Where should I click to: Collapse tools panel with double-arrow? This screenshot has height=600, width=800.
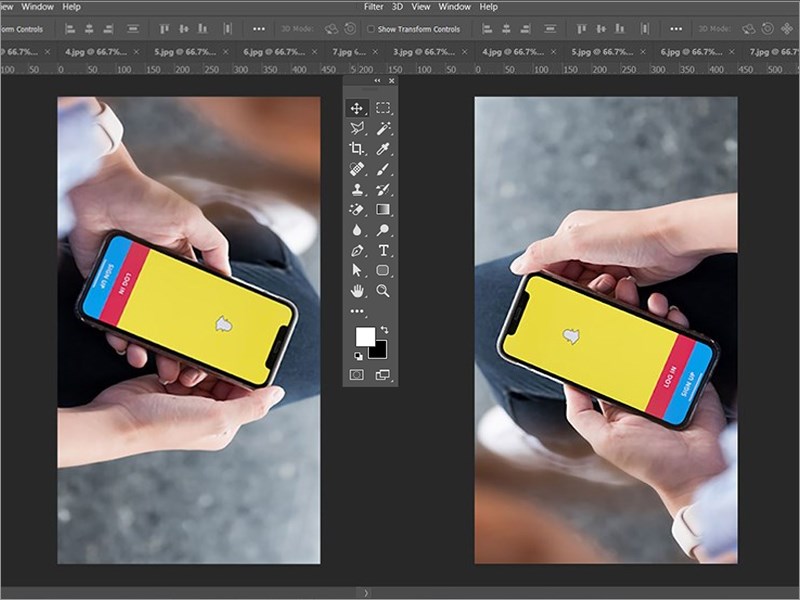coord(377,81)
